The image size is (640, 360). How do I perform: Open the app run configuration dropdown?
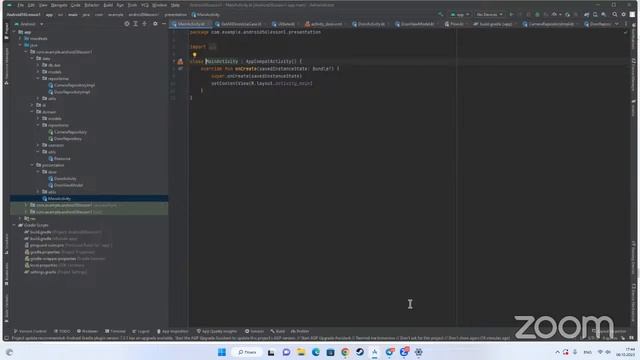click(x=460, y=14)
